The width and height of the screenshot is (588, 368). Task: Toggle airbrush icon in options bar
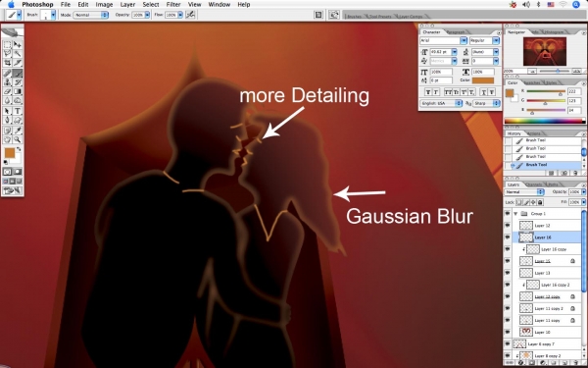click(190, 15)
